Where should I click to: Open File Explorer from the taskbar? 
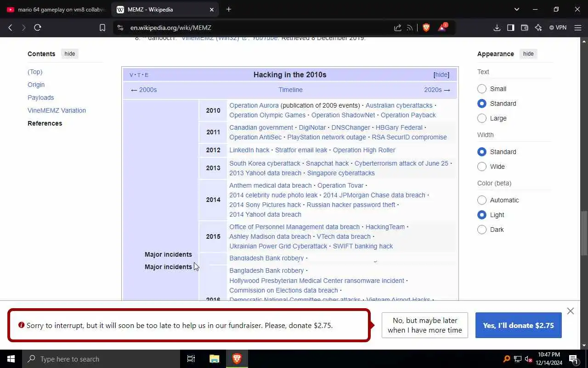click(215, 359)
